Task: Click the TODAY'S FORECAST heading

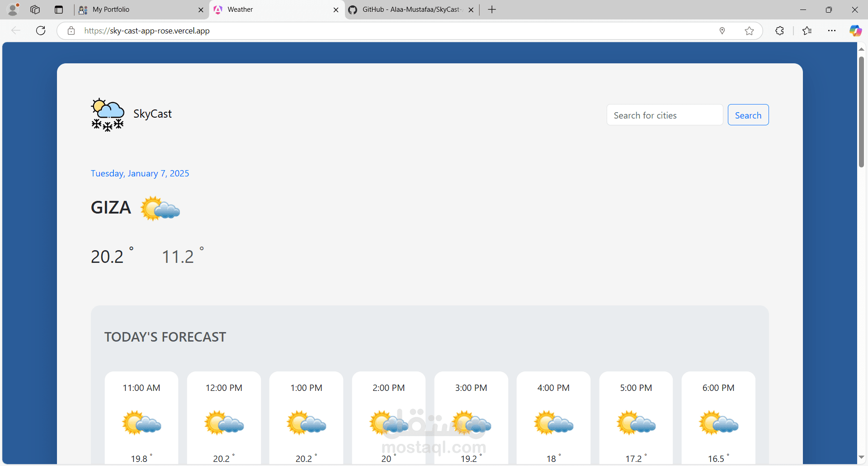Action: tap(165, 337)
